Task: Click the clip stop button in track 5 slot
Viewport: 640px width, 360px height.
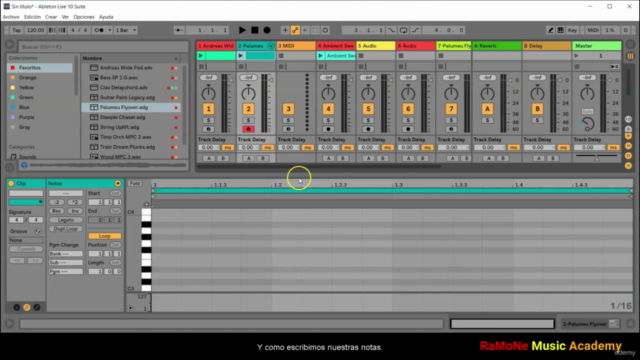Action: (x=361, y=56)
